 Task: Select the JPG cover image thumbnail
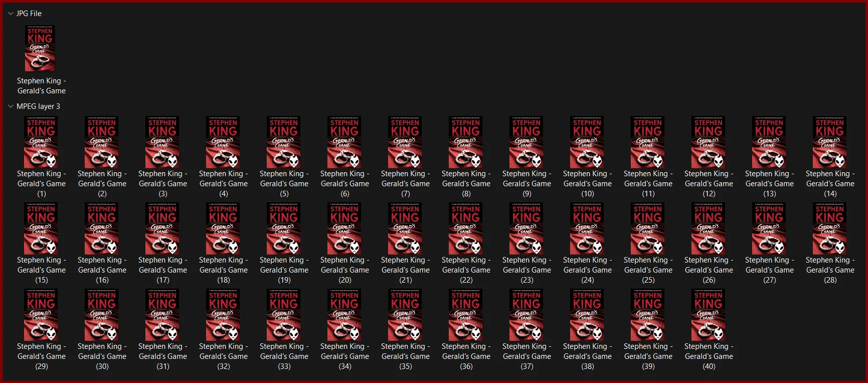tap(40, 48)
